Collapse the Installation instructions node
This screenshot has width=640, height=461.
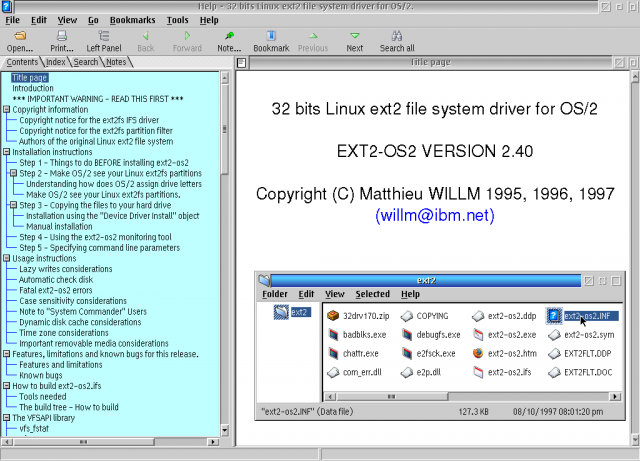pyautogui.click(x=6, y=151)
